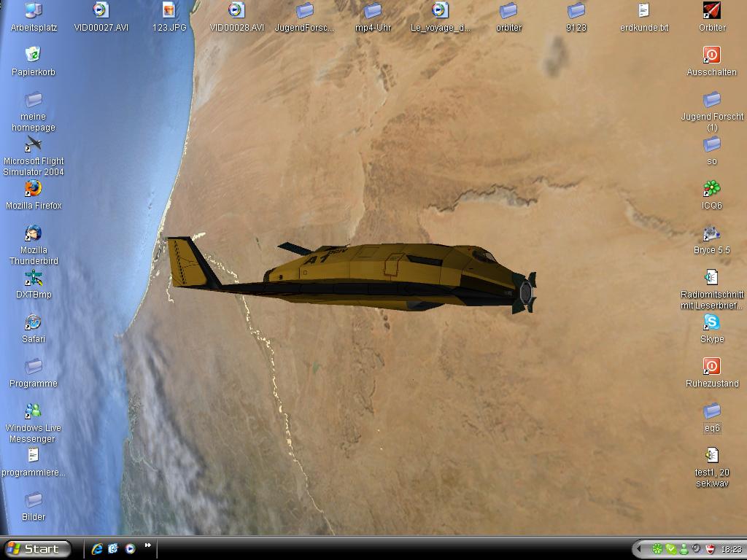
Task: Click the taskbar clock showing 18:23
Action: pos(731,549)
